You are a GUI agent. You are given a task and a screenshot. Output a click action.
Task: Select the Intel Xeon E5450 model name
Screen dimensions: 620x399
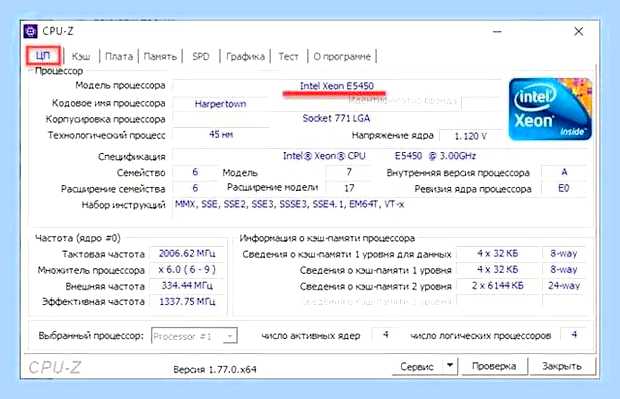[336, 86]
